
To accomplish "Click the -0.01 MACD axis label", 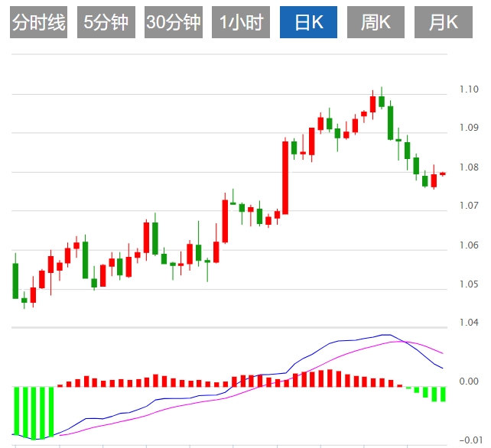I will 470,440.
